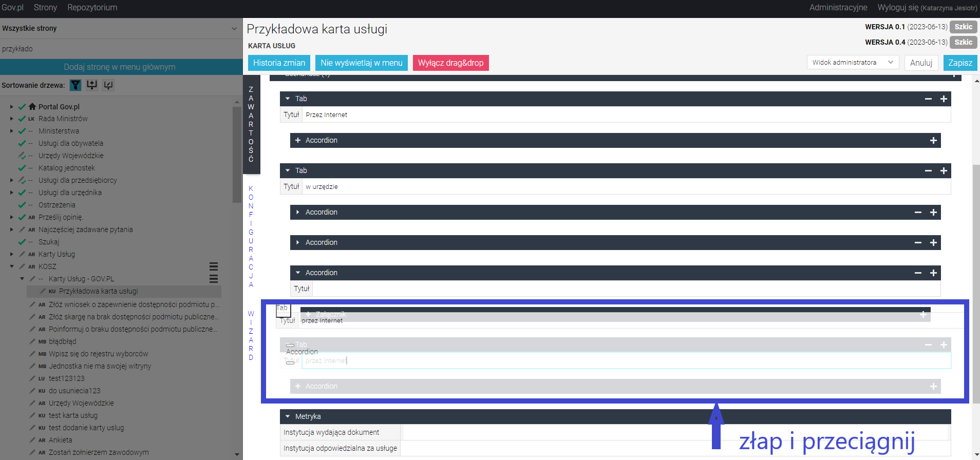
Task: Expand the Ministerstwa tree node
Action: (12, 131)
